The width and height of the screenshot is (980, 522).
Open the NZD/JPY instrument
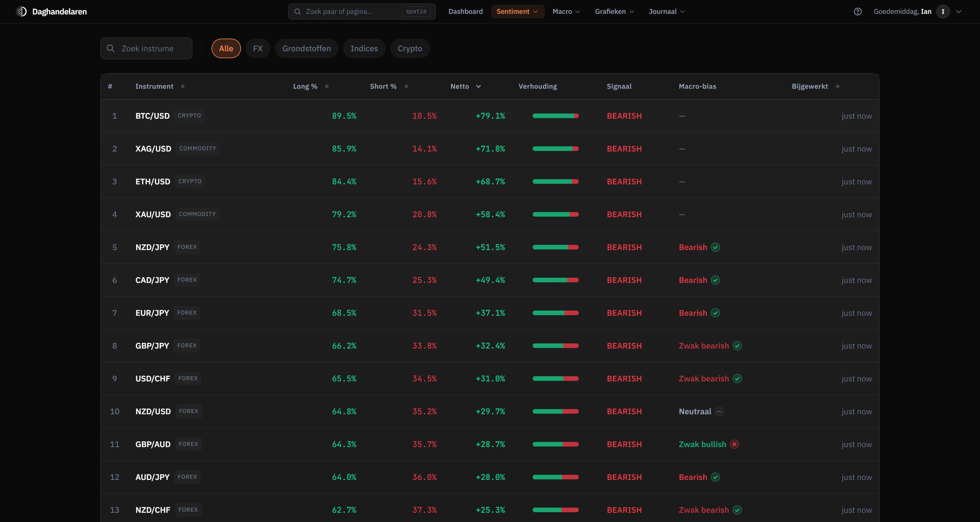(x=152, y=247)
